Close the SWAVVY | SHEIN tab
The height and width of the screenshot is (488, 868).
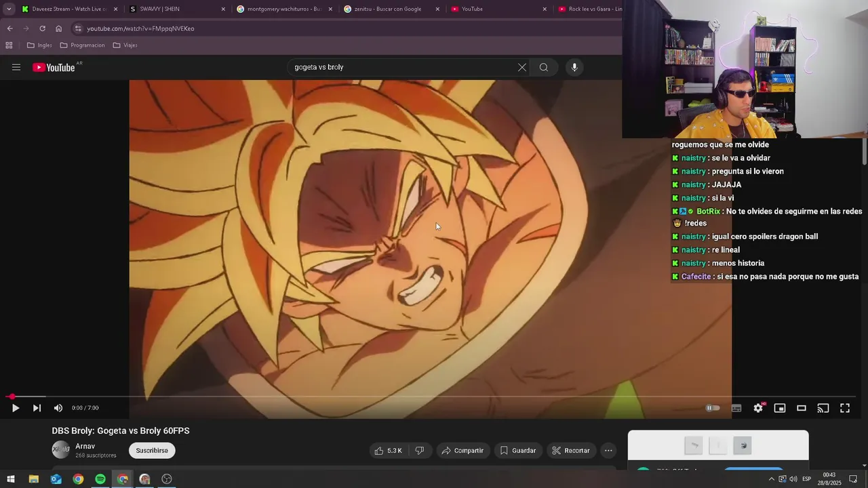pyautogui.click(x=224, y=9)
